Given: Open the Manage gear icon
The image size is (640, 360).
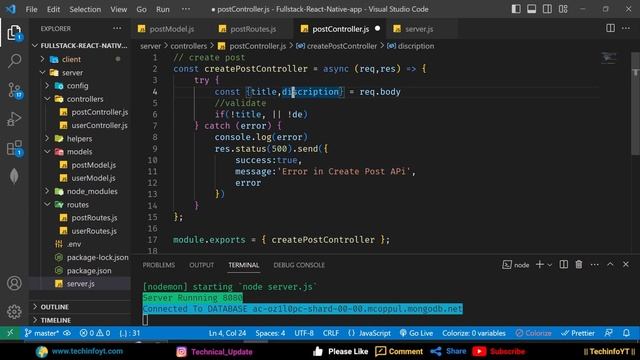Looking at the screenshot, I should tap(14, 312).
